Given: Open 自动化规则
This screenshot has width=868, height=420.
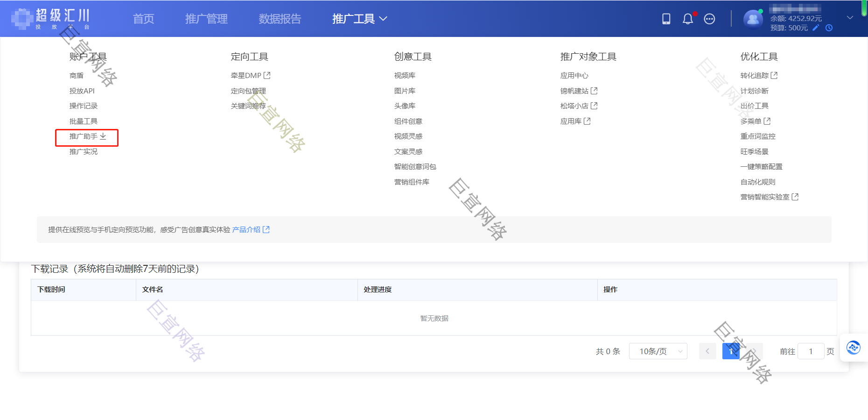Looking at the screenshot, I should point(758,182).
